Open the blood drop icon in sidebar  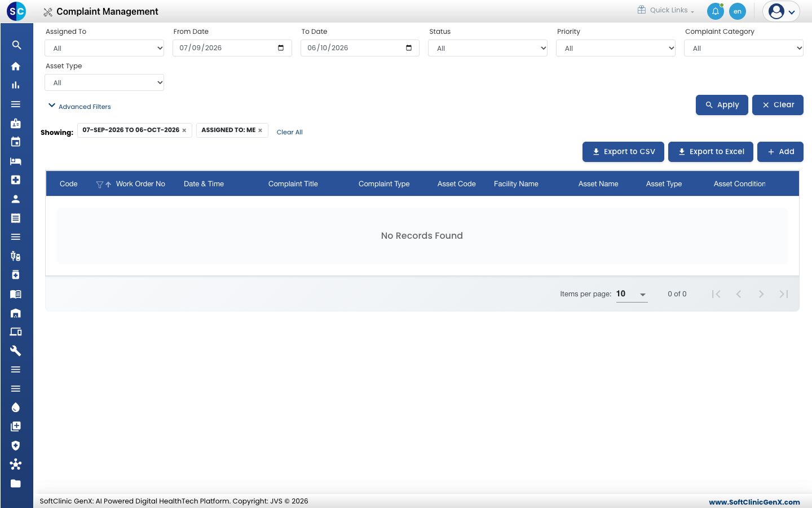pos(16,408)
